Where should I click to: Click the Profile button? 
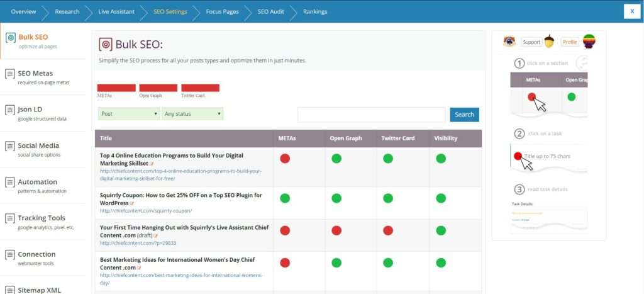click(x=570, y=42)
